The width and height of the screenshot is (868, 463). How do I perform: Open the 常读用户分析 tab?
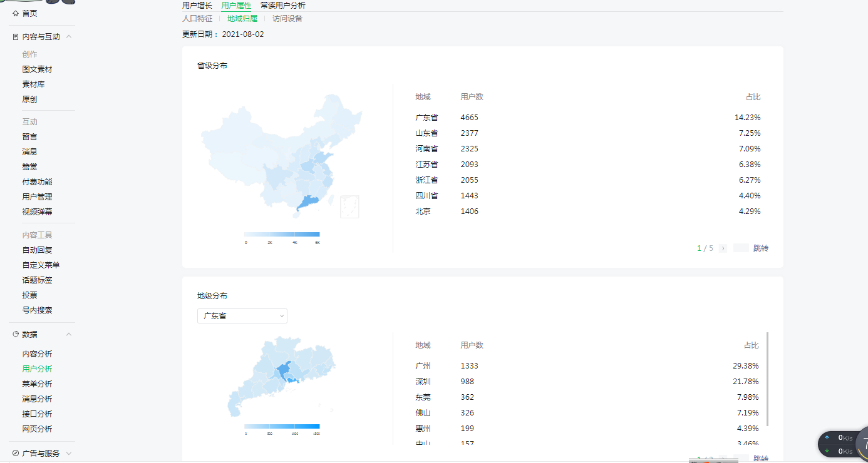click(283, 5)
